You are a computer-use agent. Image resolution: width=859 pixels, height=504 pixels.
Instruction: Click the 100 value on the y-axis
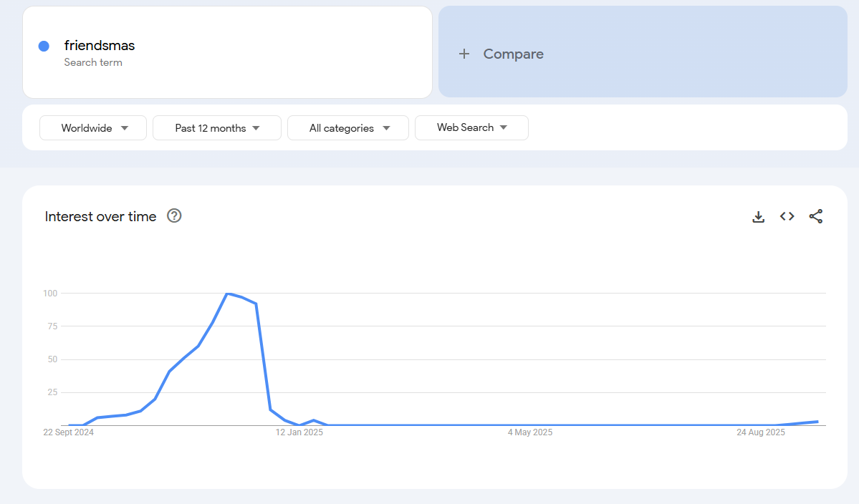pos(50,294)
